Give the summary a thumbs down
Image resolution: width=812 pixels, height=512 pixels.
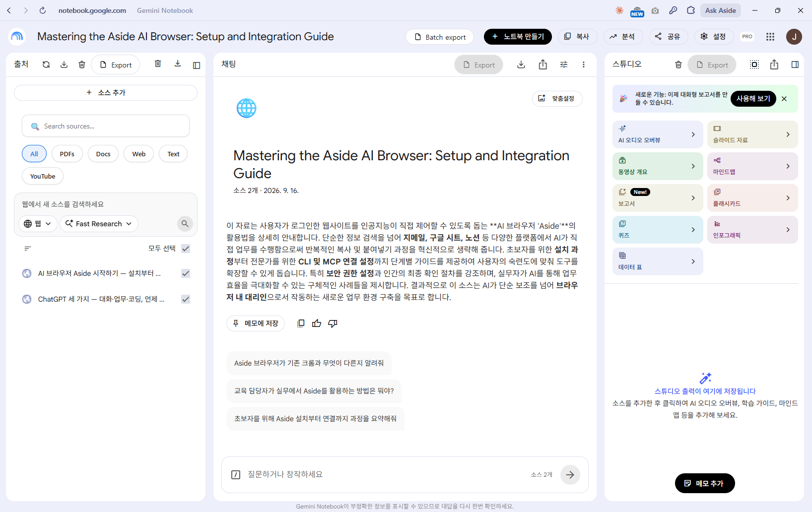point(333,323)
